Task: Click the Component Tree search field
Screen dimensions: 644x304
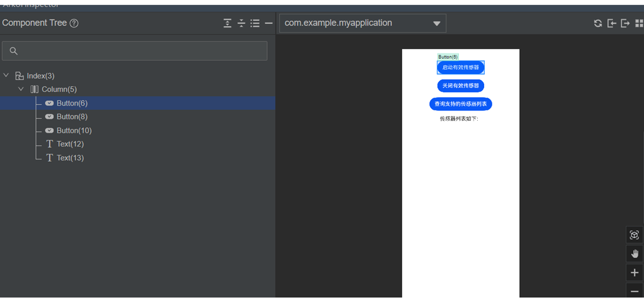Action: coord(135,51)
